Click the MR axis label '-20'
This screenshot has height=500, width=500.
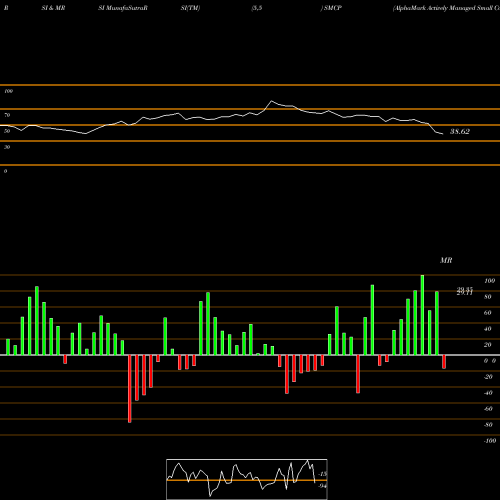[x=488, y=377]
